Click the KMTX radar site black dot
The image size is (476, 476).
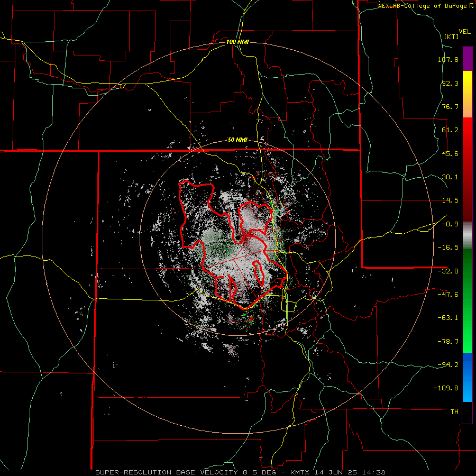tap(237, 237)
